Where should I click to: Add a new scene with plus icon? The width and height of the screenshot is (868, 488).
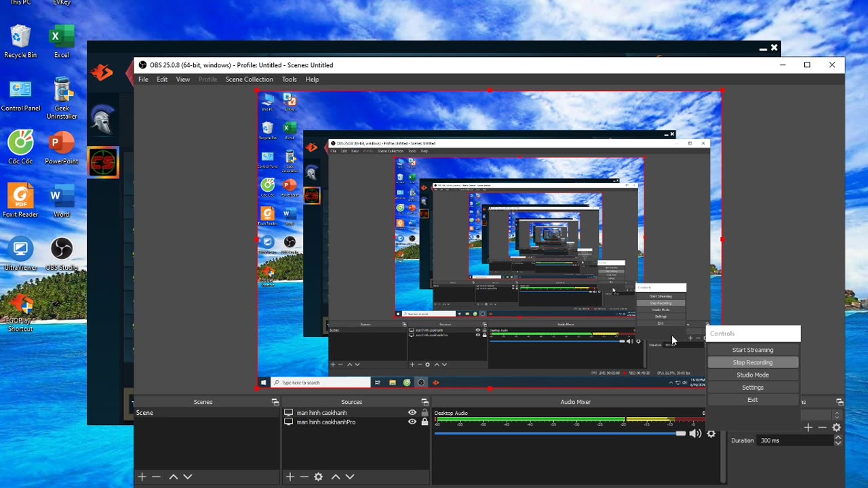click(x=142, y=477)
